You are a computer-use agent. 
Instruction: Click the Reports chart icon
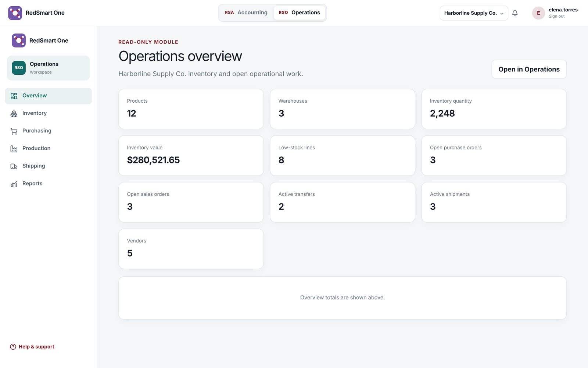14,184
